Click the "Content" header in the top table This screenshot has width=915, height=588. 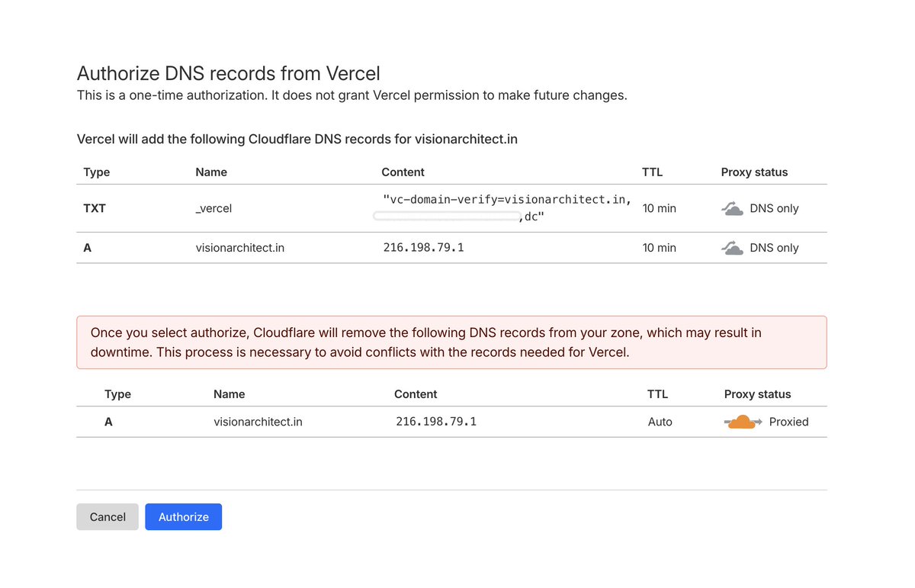click(403, 172)
